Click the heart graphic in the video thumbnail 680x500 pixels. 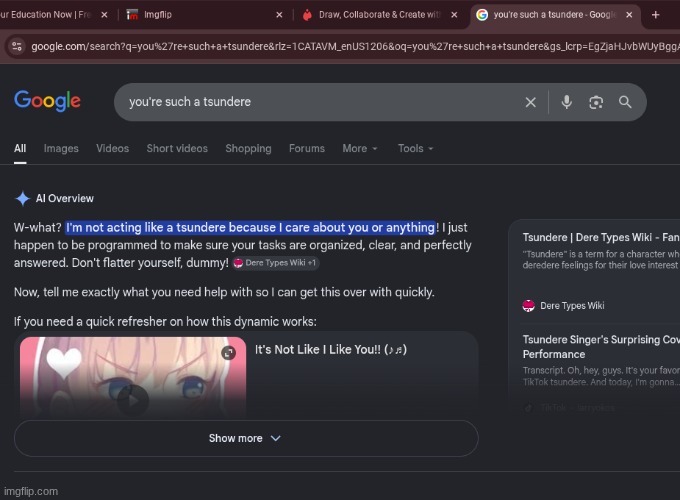pos(64,362)
